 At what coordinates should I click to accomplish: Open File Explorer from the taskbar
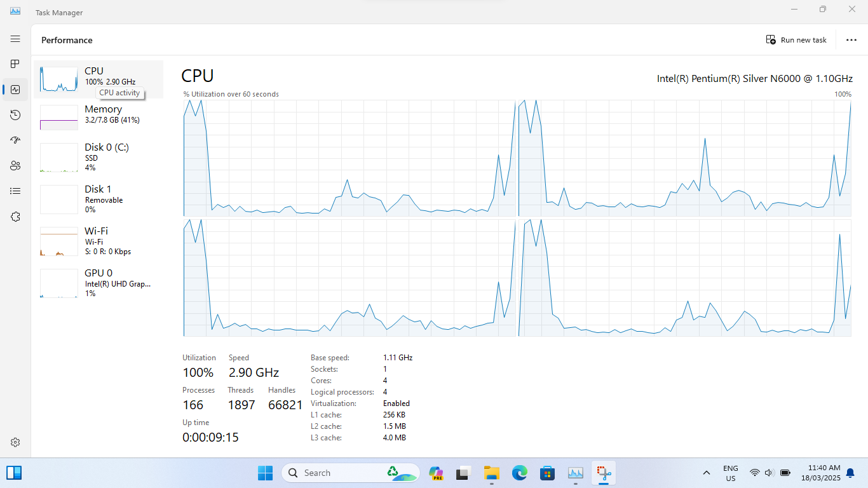491,473
